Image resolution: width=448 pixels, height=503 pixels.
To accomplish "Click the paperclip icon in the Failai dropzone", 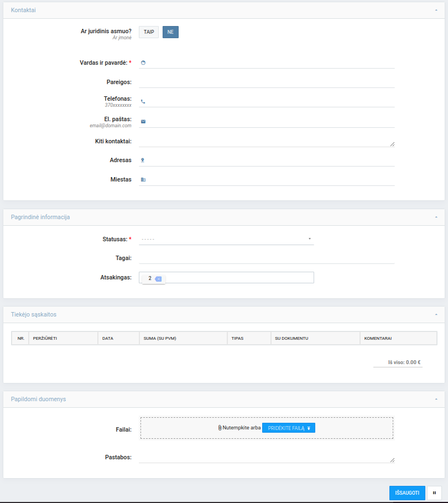I will point(220,428).
